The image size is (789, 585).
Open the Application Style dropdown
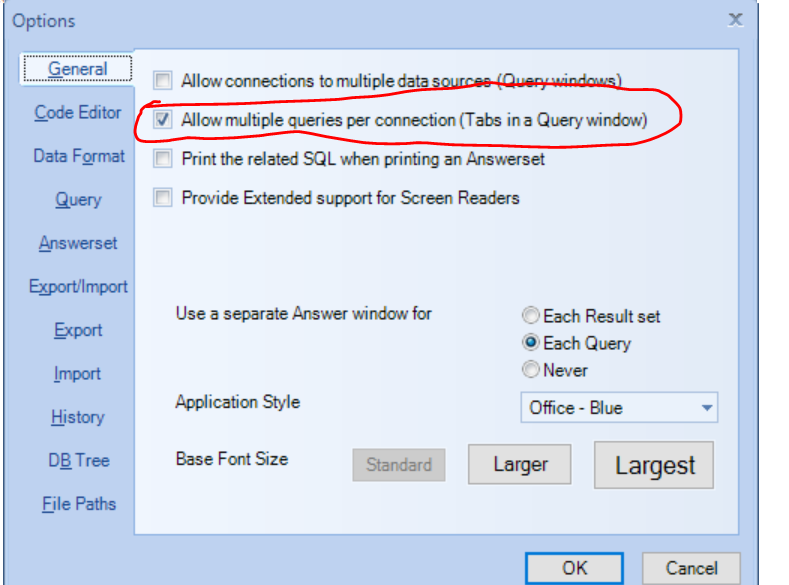708,408
